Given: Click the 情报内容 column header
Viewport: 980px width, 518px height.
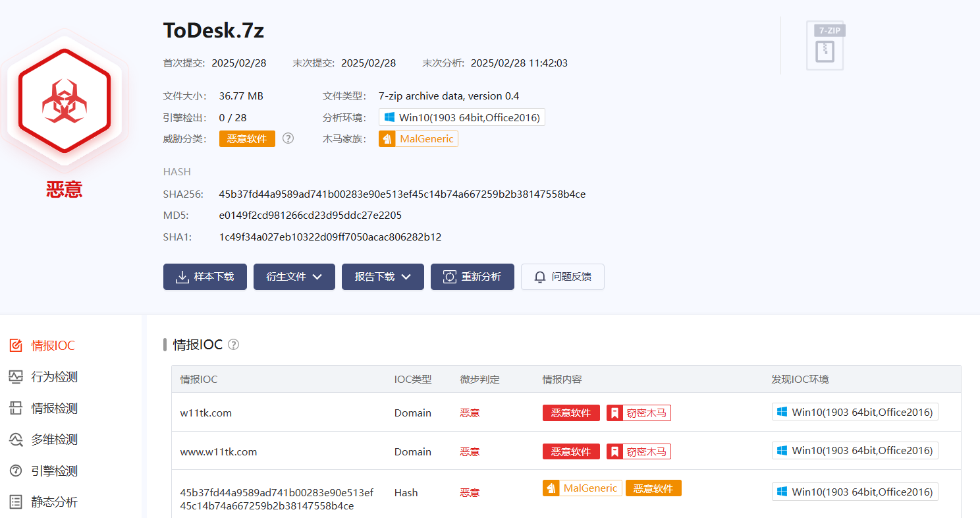Looking at the screenshot, I should point(562,379).
